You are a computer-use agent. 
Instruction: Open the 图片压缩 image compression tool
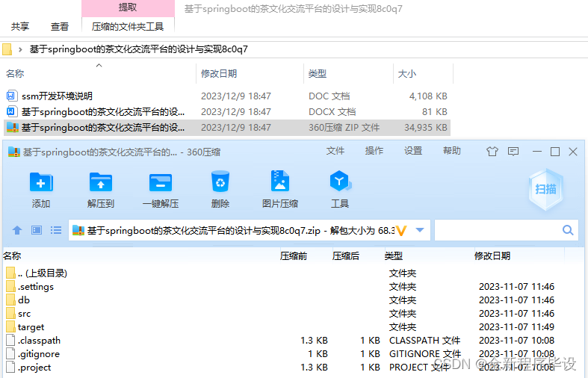click(x=280, y=182)
